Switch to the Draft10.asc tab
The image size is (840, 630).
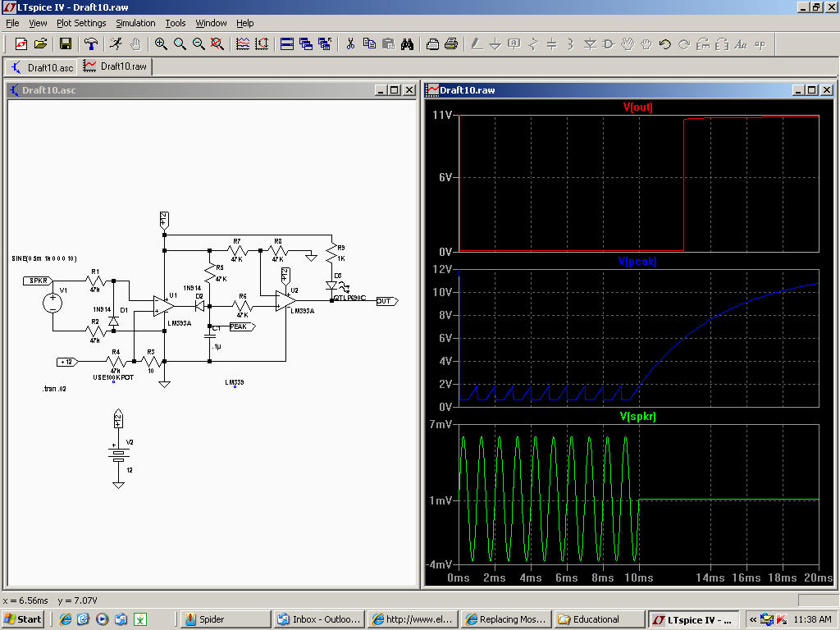coord(42,67)
